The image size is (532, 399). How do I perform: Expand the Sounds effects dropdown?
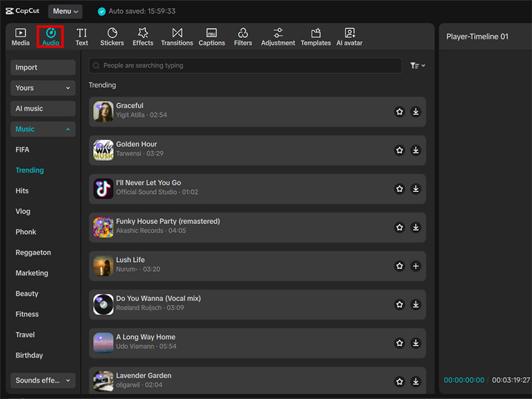click(x=43, y=380)
